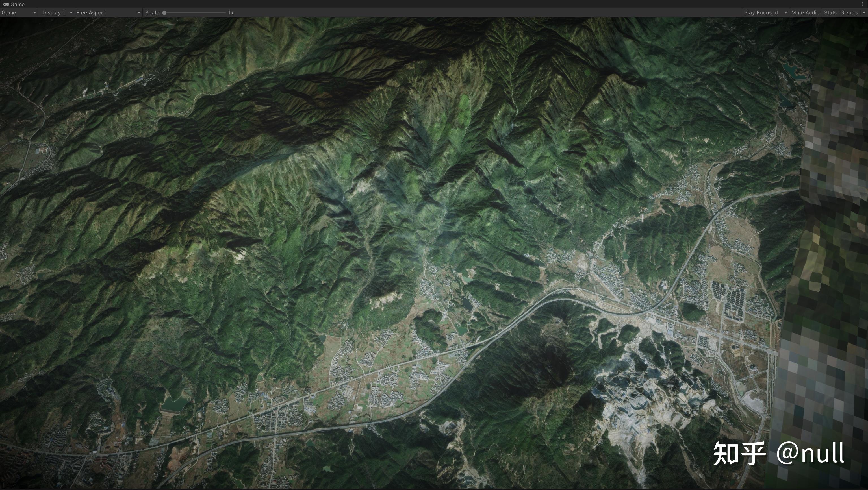Toggle Gizmos visibility in Game view
This screenshot has height=490, width=868.
pos(849,12)
